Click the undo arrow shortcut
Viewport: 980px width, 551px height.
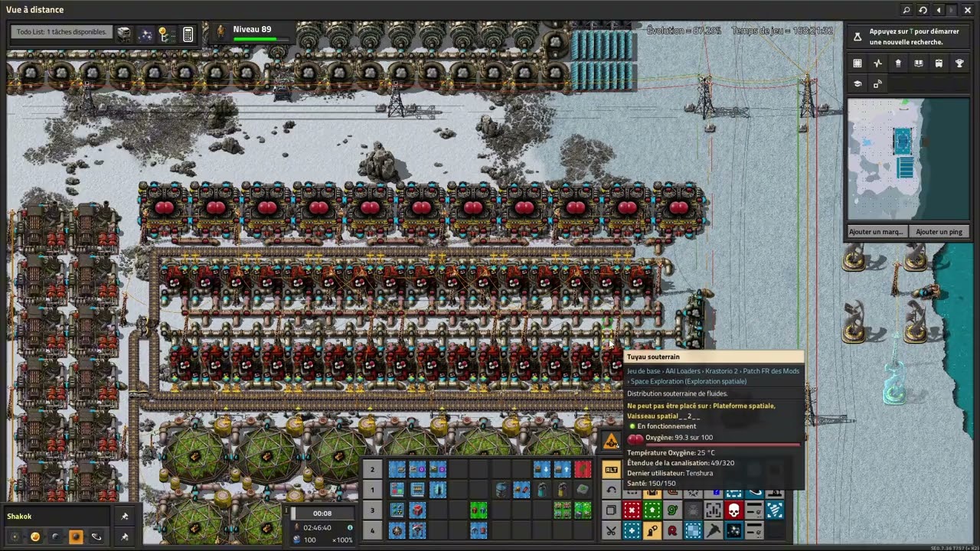point(611,490)
